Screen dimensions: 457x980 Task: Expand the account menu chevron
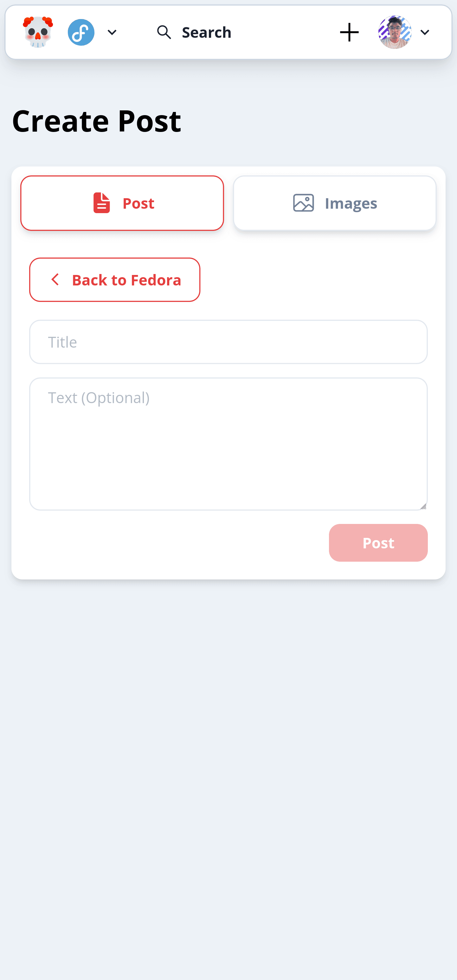click(425, 32)
